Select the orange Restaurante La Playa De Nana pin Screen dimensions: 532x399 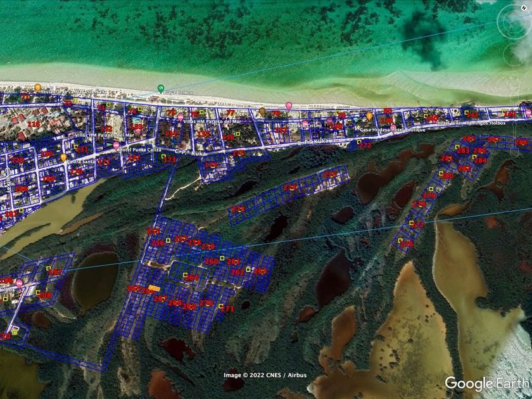click(x=37, y=87)
